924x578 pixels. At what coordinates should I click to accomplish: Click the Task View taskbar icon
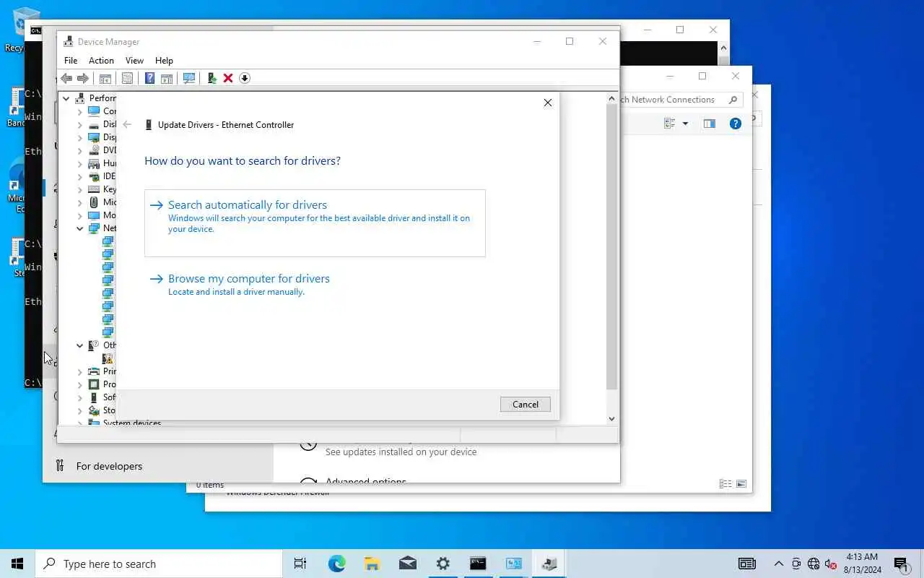point(300,564)
